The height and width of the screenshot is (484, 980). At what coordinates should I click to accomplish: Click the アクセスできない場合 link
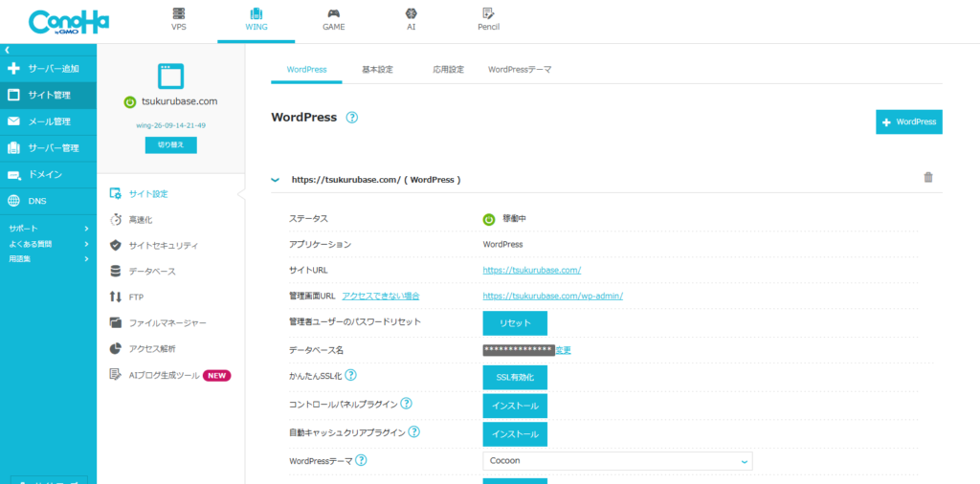point(381,296)
